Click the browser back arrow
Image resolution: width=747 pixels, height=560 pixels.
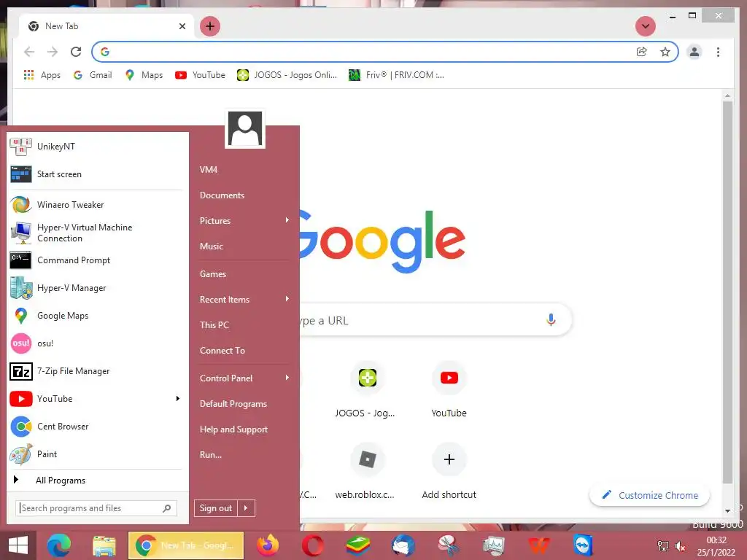tap(29, 52)
